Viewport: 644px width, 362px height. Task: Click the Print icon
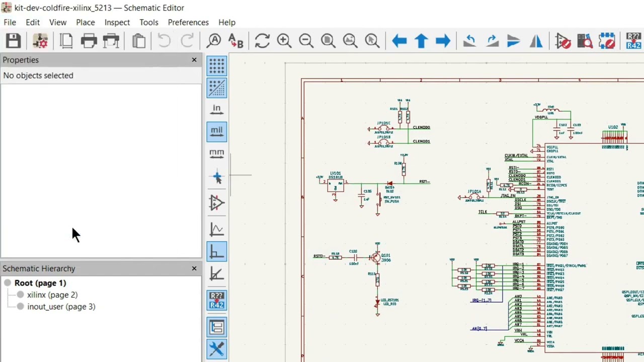[x=89, y=41]
